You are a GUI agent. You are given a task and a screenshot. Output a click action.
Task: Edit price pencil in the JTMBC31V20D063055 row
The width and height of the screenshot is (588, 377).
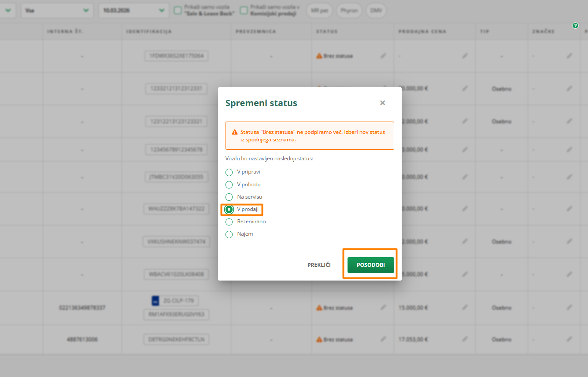click(465, 177)
